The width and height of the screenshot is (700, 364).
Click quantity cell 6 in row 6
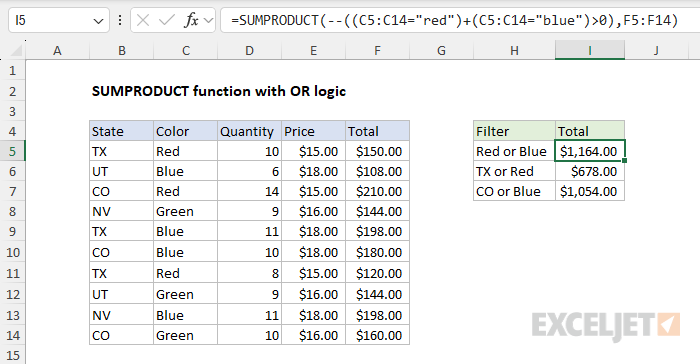click(250, 172)
